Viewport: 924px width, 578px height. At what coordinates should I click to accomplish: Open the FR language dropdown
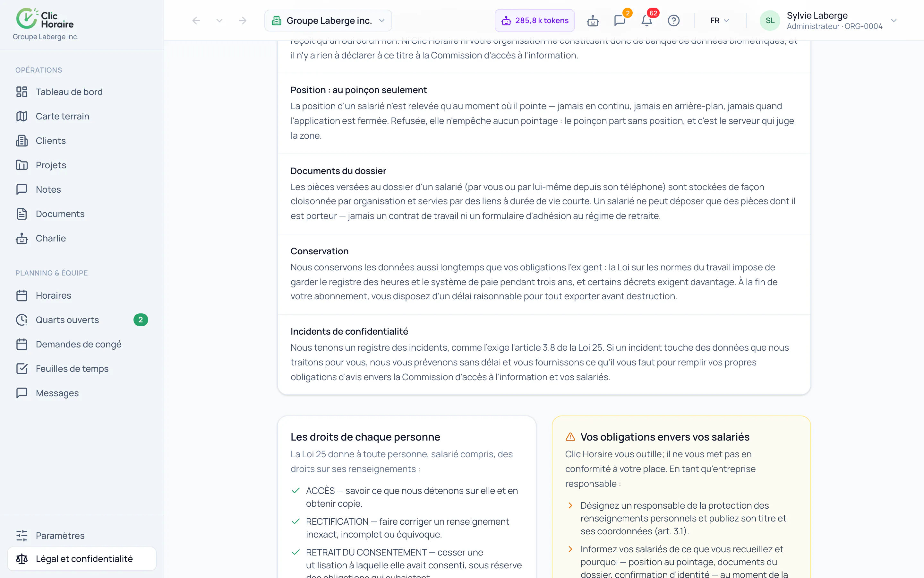tap(720, 21)
